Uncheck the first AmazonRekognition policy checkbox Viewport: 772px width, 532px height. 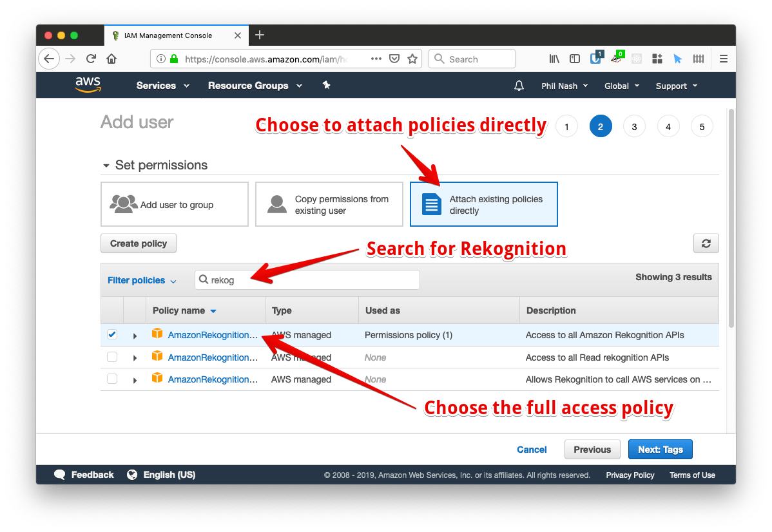(x=112, y=335)
